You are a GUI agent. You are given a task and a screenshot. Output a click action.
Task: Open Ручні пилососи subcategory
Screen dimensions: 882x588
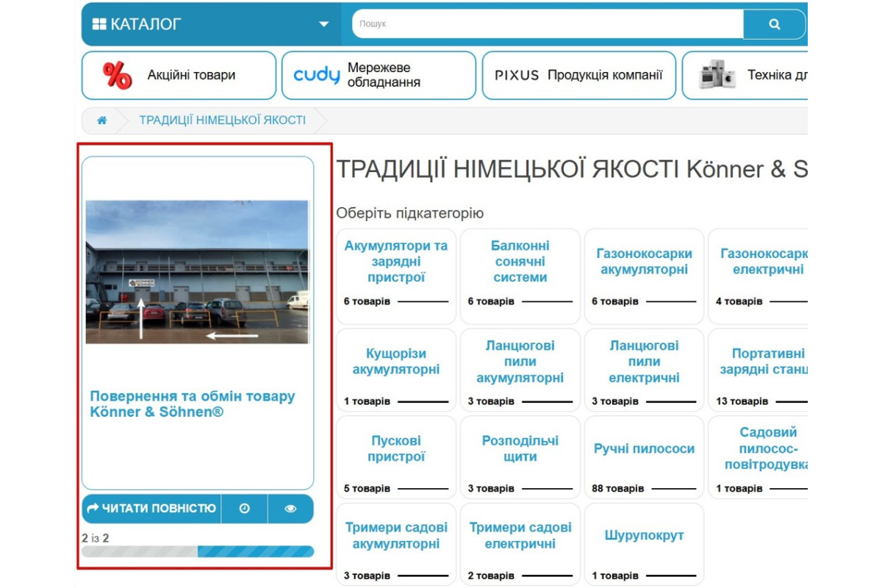coord(645,449)
